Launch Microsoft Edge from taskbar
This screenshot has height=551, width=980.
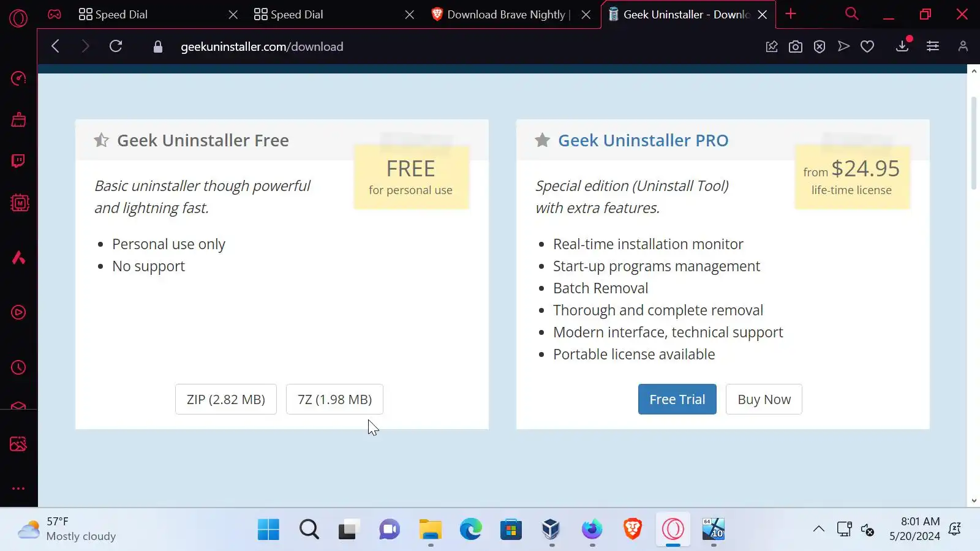point(470,529)
